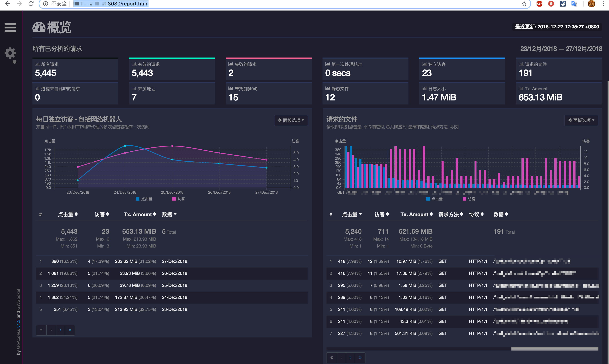Toggle 点击量 legend in requested files chart
609x364 pixels.
coord(434,199)
